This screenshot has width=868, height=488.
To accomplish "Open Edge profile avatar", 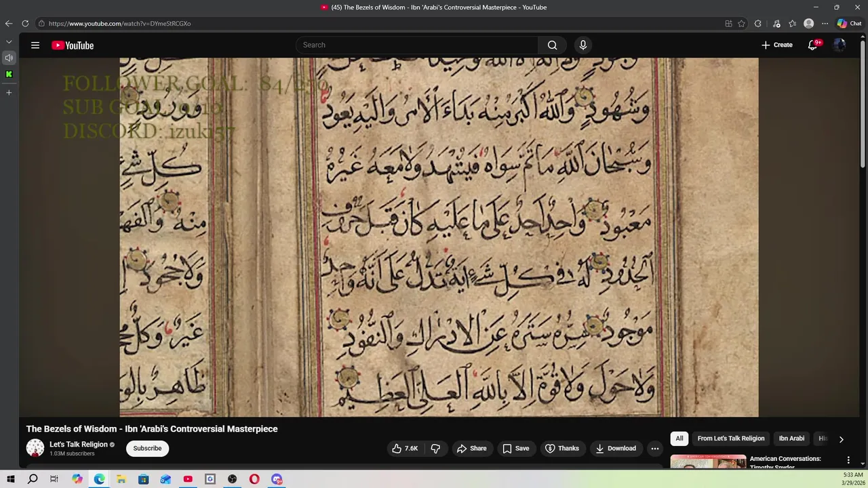I will pyautogui.click(x=808, y=24).
